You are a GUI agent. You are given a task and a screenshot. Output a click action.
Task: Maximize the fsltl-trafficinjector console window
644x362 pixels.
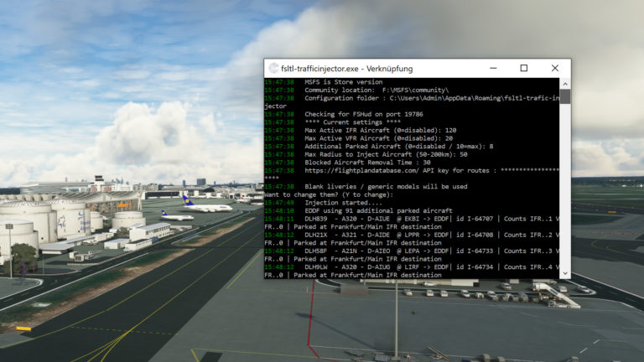tap(523, 68)
